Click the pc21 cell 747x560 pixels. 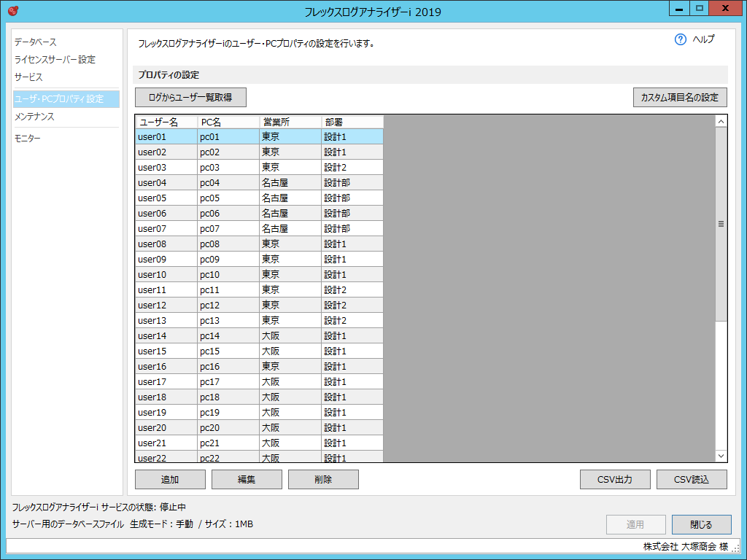[x=228, y=443]
